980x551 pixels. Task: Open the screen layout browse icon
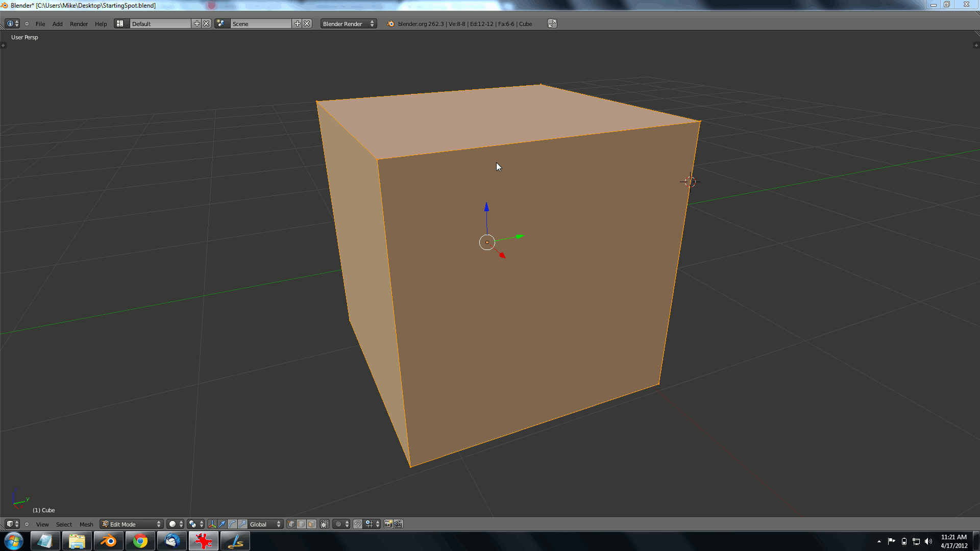click(120, 24)
